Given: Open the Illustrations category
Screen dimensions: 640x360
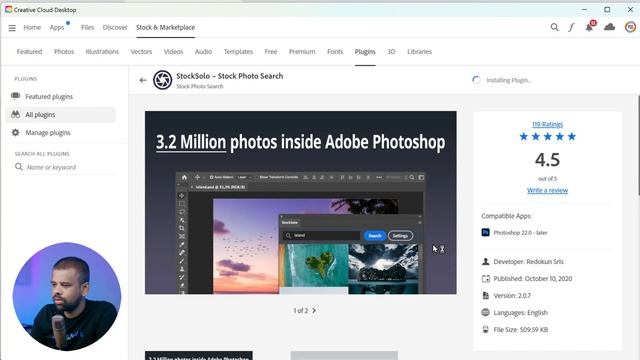Looking at the screenshot, I should click(x=102, y=51).
